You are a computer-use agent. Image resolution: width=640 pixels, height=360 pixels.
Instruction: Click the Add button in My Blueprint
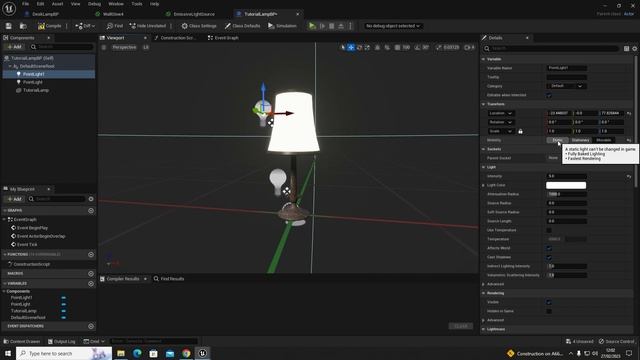point(14,199)
